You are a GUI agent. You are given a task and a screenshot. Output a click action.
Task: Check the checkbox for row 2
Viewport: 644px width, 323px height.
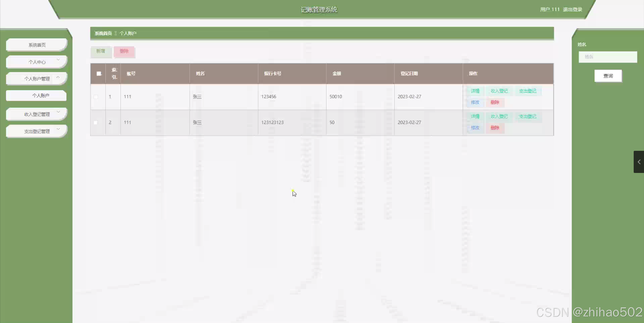pos(96,122)
